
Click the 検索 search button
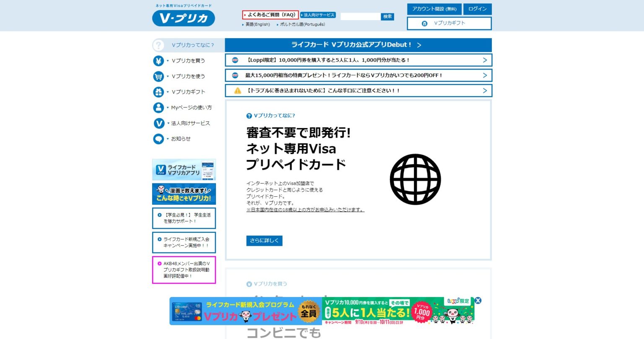tap(387, 16)
